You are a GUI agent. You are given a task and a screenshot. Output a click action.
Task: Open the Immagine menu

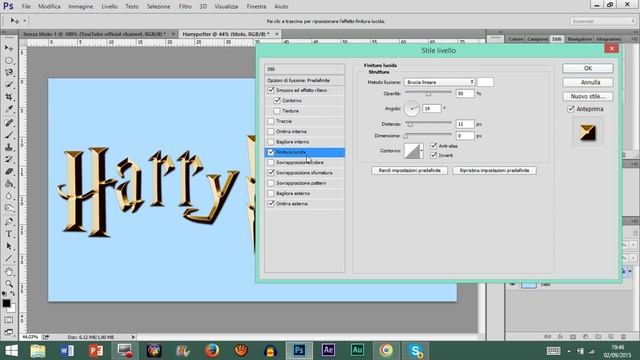click(80, 7)
